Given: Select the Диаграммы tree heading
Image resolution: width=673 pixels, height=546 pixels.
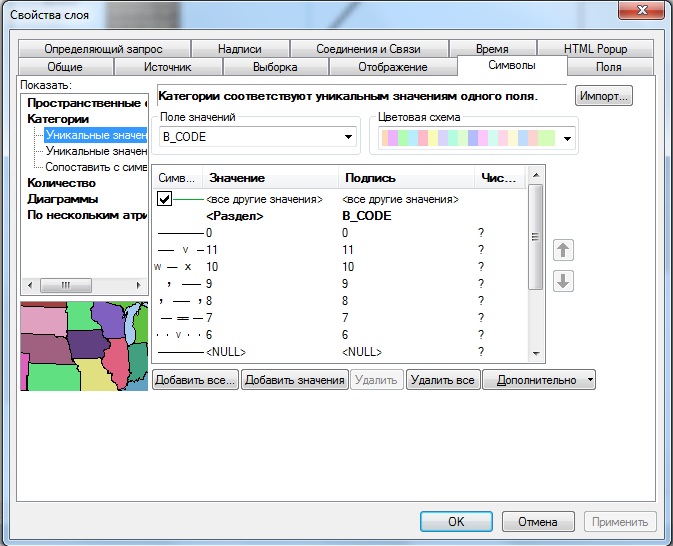Looking at the screenshot, I should coord(63,199).
